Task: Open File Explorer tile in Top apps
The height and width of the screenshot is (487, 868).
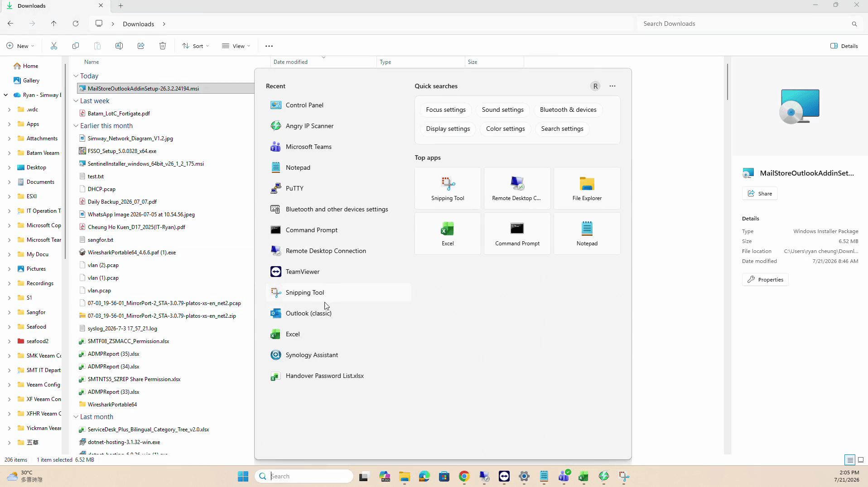Action: click(x=587, y=188)
